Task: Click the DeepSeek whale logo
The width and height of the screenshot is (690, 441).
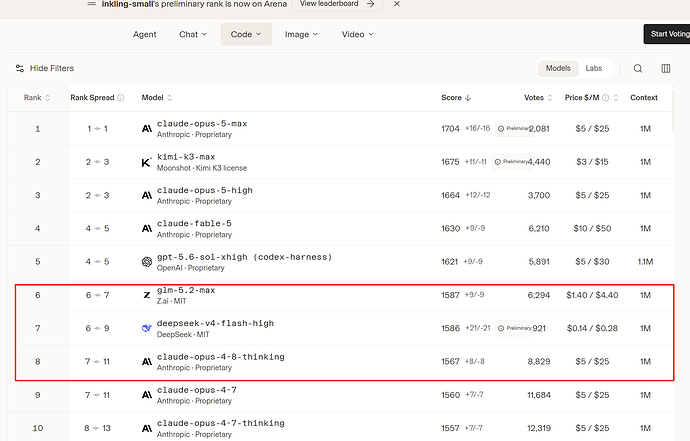Action: tap(147, 328)
